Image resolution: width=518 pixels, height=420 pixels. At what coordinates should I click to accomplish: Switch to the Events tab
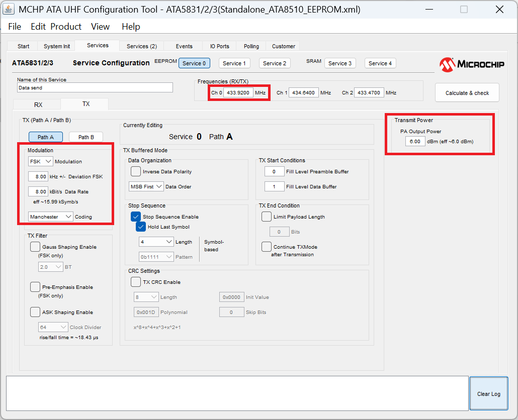184,46
